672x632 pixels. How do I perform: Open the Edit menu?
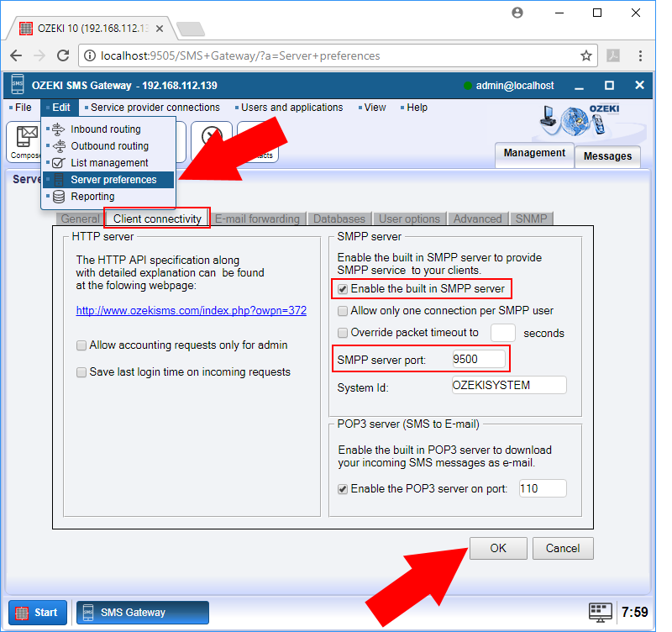60,108
